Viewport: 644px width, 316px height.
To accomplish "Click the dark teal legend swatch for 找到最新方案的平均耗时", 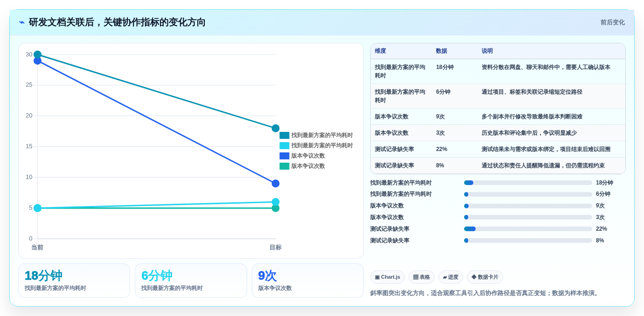I will pyautogui.click(x=284, y=135).
